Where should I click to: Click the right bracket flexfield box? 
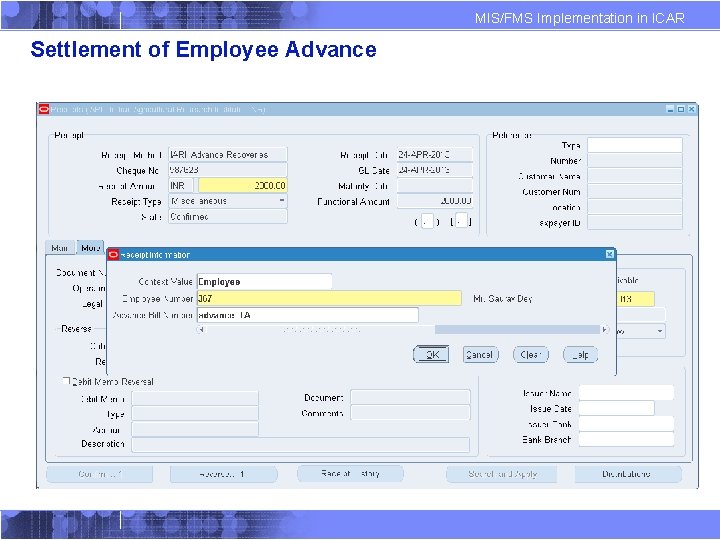pyautogui.click(x=461, y=220)
